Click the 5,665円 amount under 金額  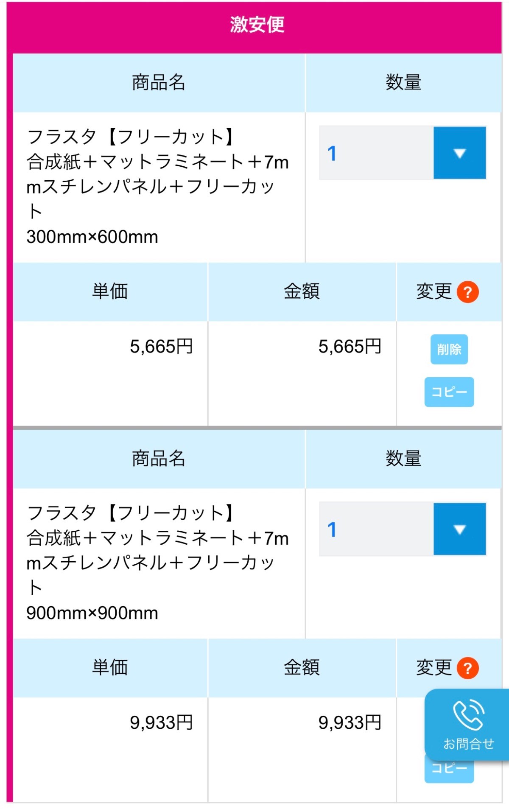(x=350, y=347)
